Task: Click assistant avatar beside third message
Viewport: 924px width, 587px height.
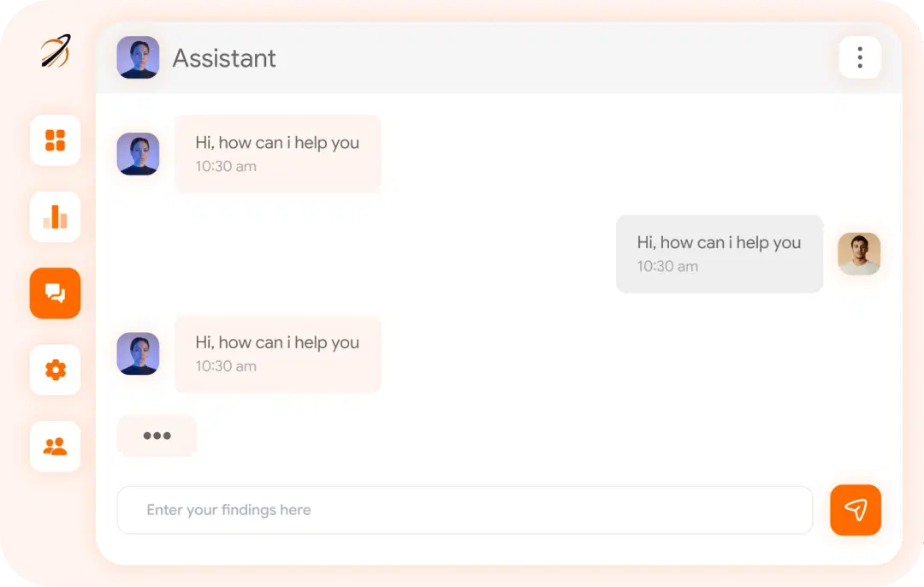Action: tap(138, 353)
